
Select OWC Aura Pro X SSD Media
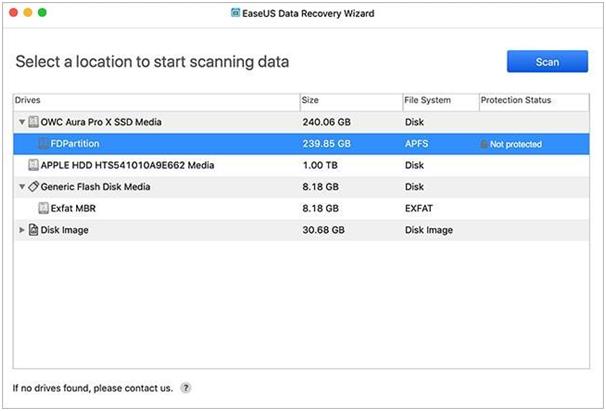click(101, 122)
